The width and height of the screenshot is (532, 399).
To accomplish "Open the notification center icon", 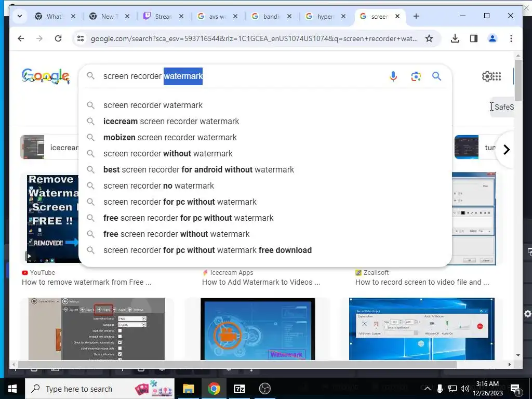I will pos(516,389).
